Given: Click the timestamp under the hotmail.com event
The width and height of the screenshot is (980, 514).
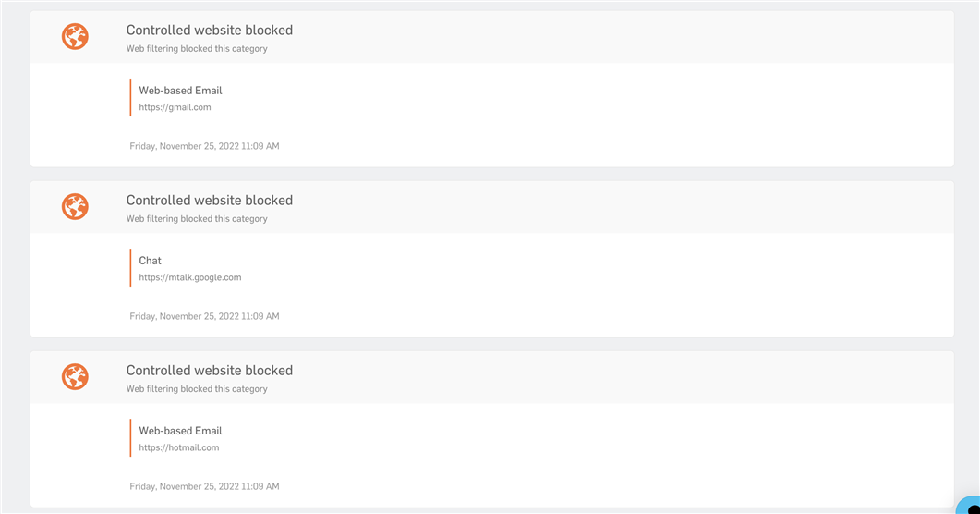Looking at the screenshot, I should [x=204, y=486].
